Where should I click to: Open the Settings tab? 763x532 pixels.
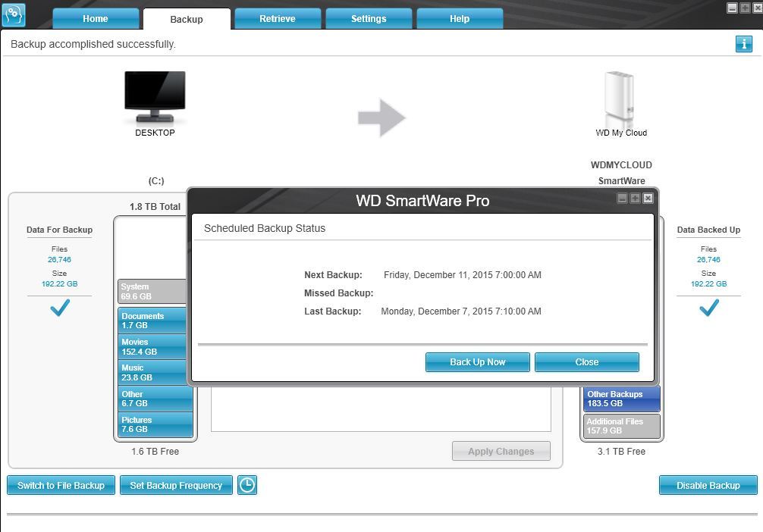(x=369, y=19)
